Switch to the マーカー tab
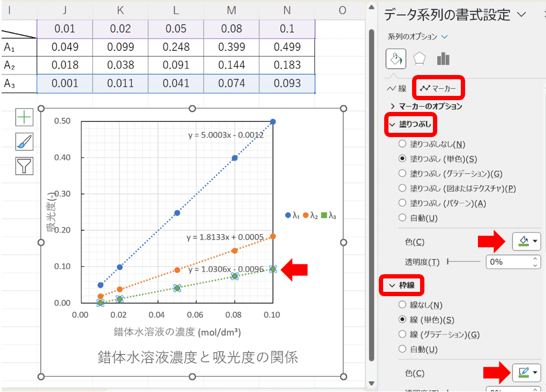The image size is (546, 392). [x=438, y=88]
